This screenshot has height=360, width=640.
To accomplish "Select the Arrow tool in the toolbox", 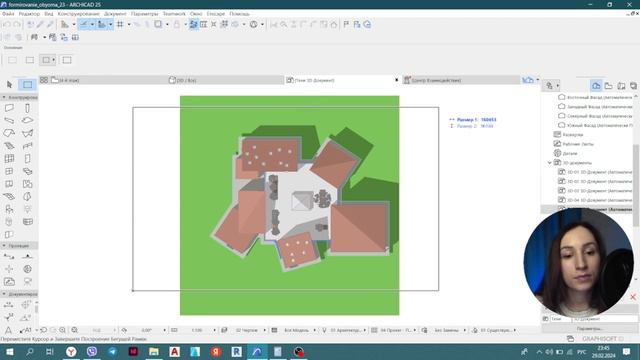I will [x=9, y=84].
